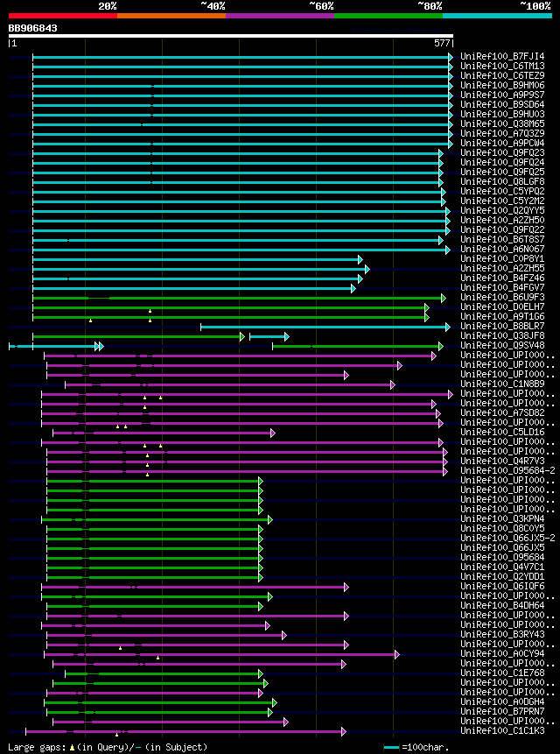The image size is (560, 754).
Task: Open the UniRef100_C5YPQ2 entry
Action: pyautogui.click(x=502, y=192)
